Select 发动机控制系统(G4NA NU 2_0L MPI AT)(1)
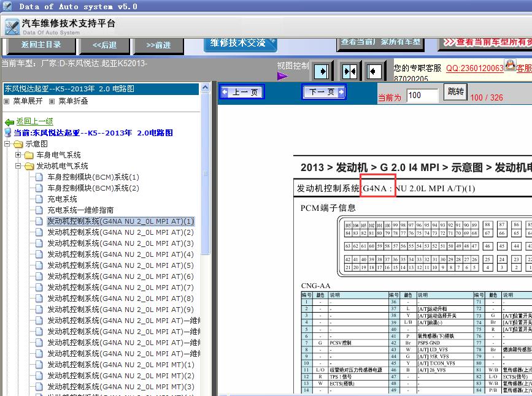 tap(120, 221)
